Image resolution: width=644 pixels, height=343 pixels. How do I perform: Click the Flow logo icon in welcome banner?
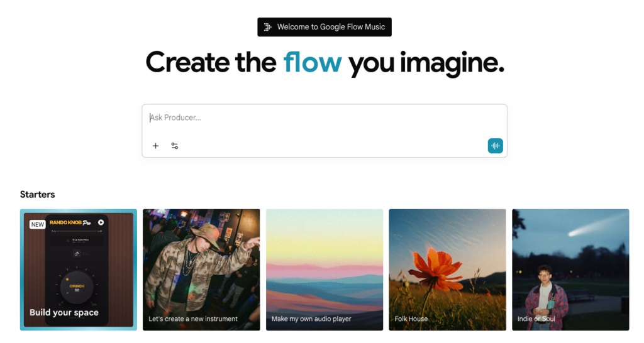268,27
